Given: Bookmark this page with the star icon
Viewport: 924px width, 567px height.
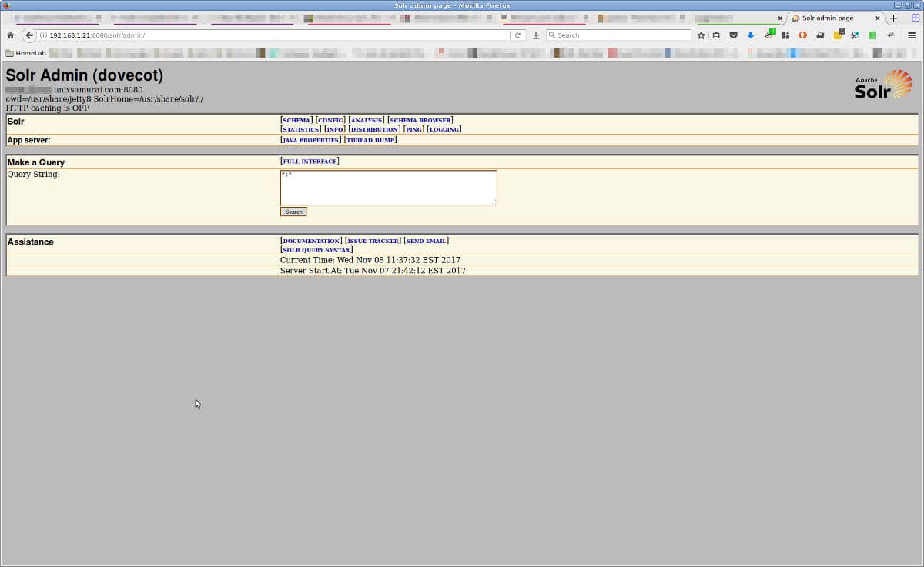Looking at the screenshot, I should [701, 35].
